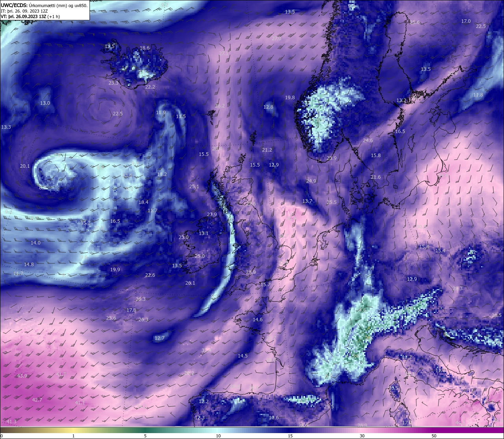Click the 13.1 value over Ireland
Image resolution: width=504 pixels, height=439 pixels.
[204, 233]
